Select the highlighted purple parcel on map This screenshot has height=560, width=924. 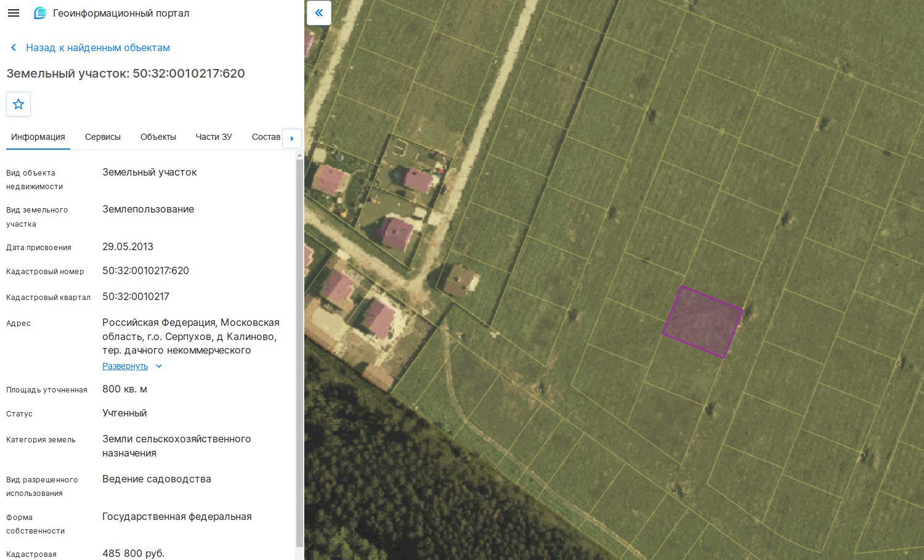coord(703,322)
